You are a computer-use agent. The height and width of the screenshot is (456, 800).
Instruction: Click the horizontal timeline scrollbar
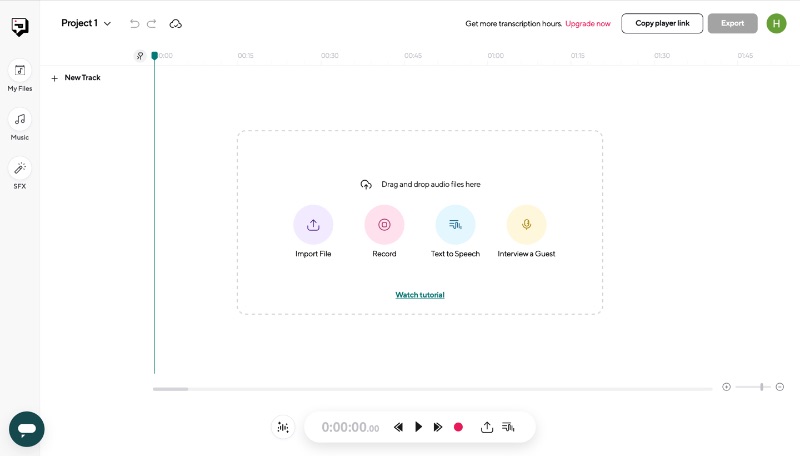pyautogui.click(x=170, y=389)
